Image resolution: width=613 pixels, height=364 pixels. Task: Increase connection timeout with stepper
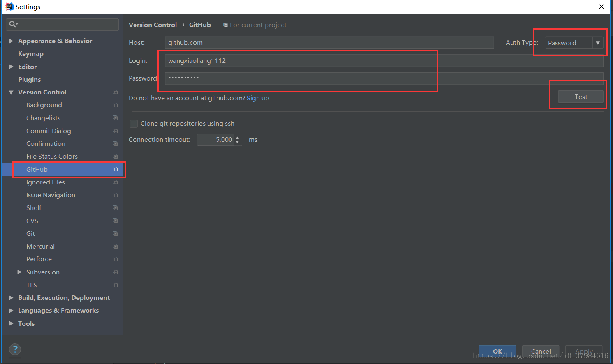(x=237, y=137)
